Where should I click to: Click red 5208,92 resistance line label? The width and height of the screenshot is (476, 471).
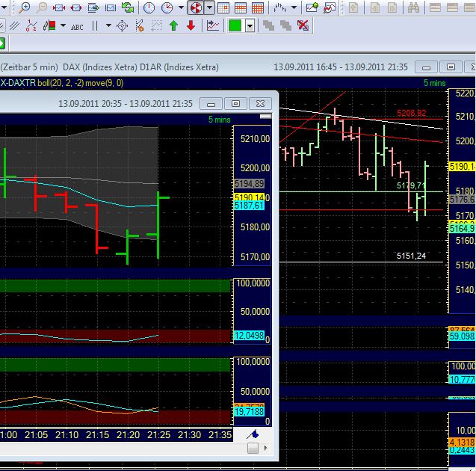(411, 114)
